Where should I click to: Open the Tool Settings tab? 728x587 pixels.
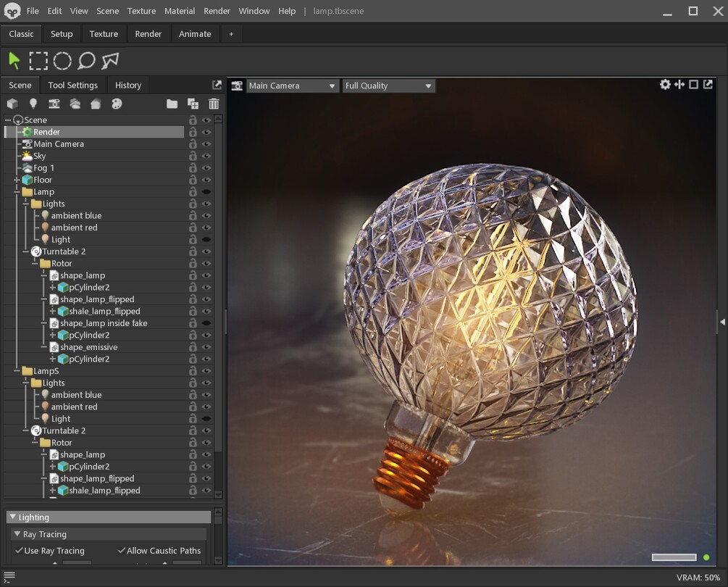point(73,86)
